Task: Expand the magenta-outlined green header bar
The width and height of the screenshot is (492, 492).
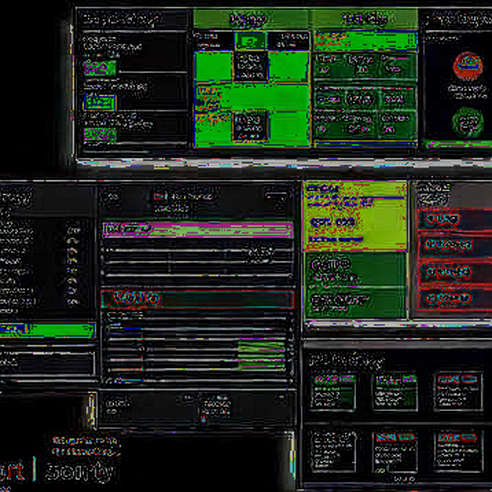Action: (x=198, y=230)
